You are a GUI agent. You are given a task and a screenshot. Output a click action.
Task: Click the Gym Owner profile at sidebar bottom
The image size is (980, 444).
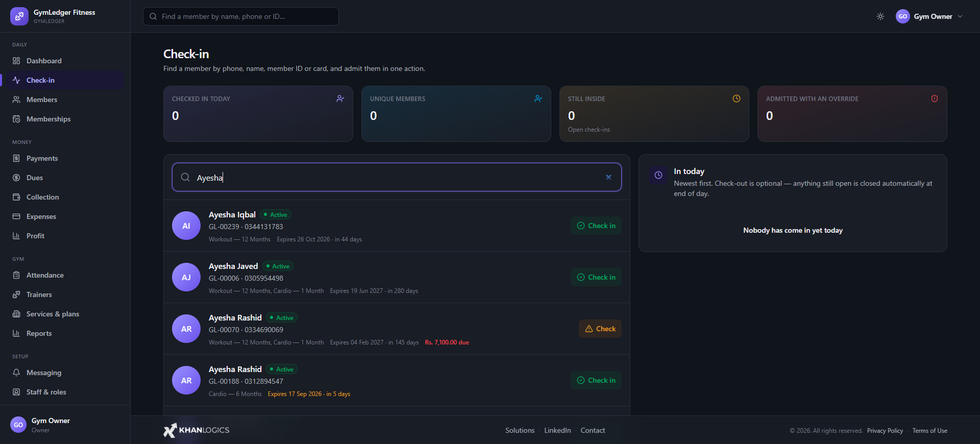(65, 425)
